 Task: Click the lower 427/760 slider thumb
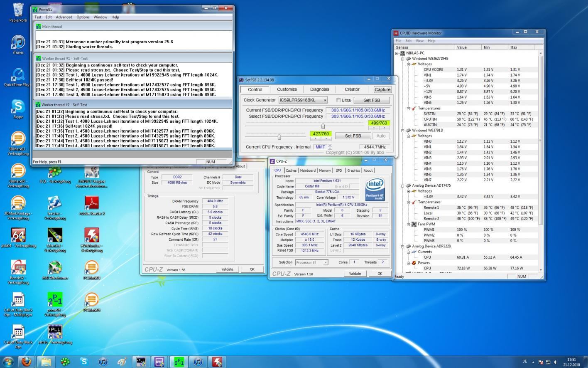point(279,137)
